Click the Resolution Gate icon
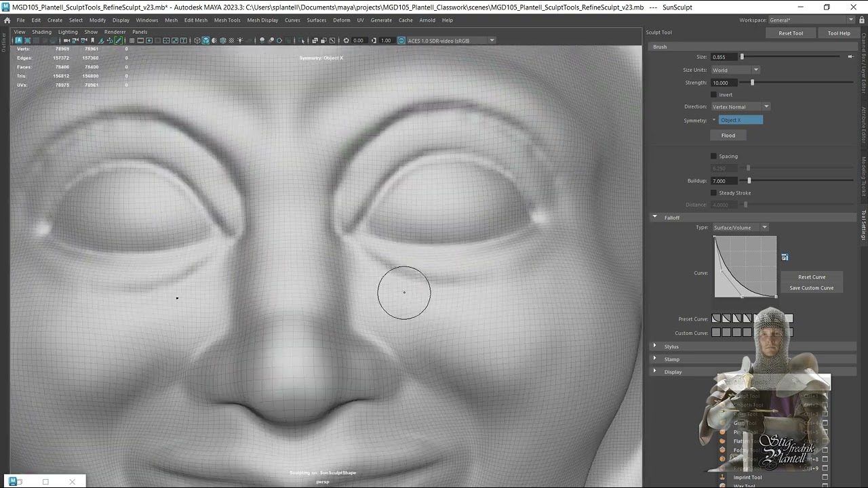Screen dimensions: 868x488 [149, 41]
